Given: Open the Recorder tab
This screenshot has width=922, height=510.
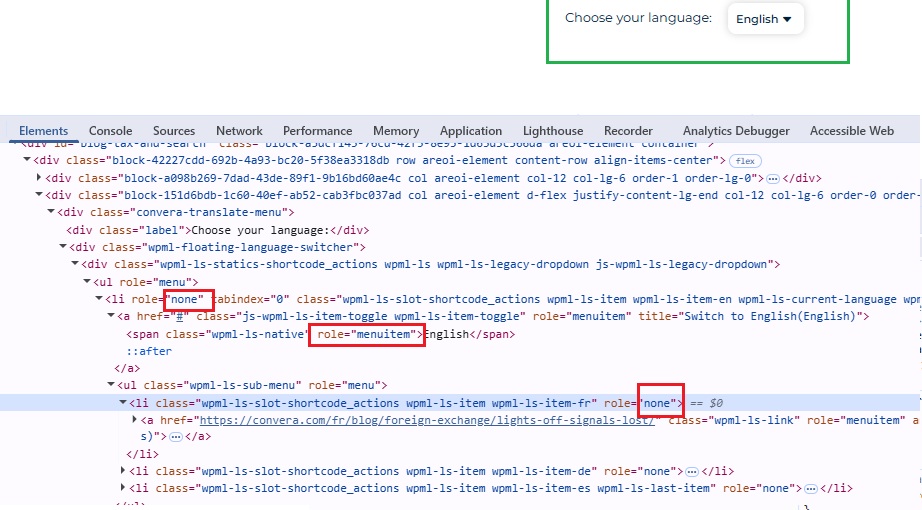Looking at the screenshot, I should pyautogui.click(x=628, y=131).
